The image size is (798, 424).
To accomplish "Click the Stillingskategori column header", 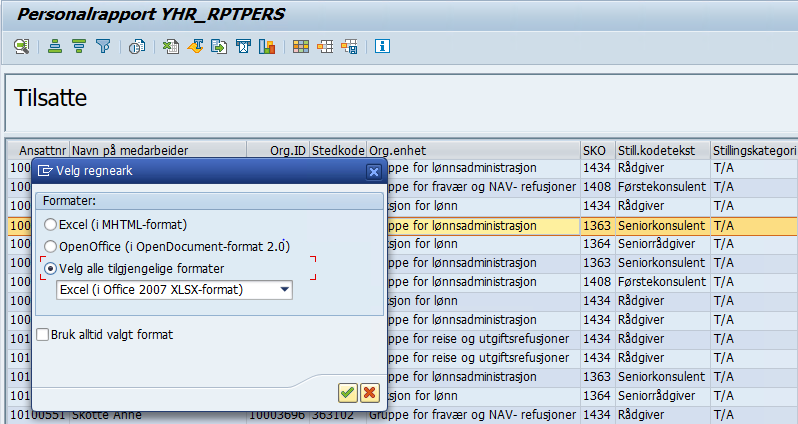I will pos(754,151).
